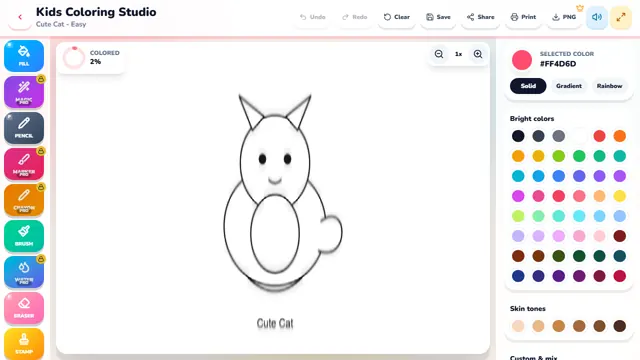Switch to Gradient color mode
The width and height of the screenshot is (640, 360).
coord(569,86)
